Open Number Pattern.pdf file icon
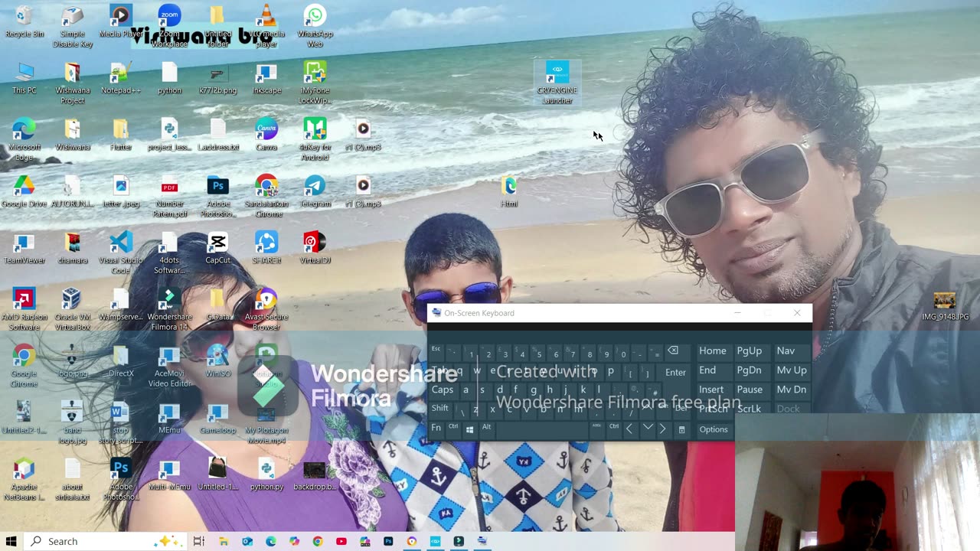Viewport: 980px width, 551px height. (169, 196)
